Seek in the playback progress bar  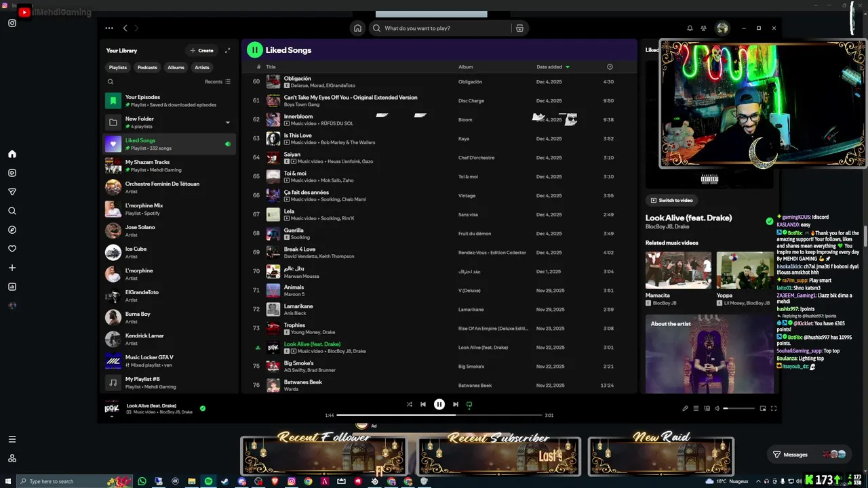coord(439,415)
